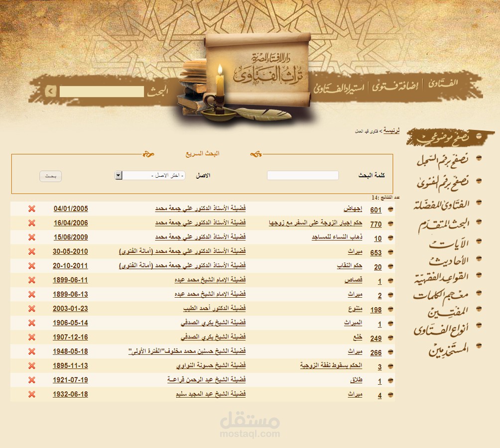The height and width of the screenshot is (448, 500).
Task: Open the خلع fatwa link
Action: point(358,337)
